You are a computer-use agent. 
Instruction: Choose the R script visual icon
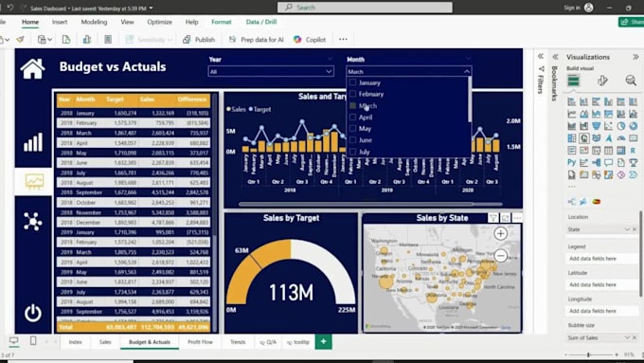point(633,151)
